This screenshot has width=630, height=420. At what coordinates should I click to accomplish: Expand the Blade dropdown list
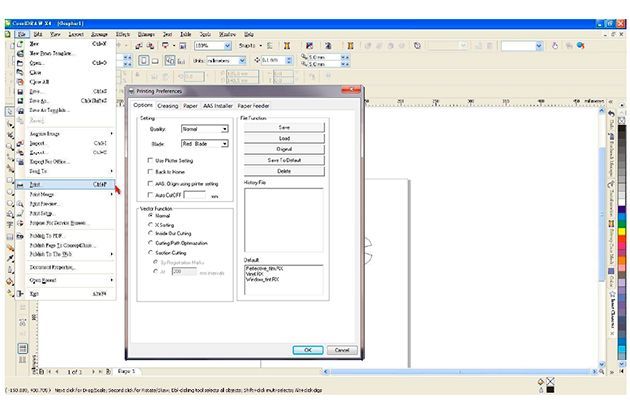click(225, 144)
